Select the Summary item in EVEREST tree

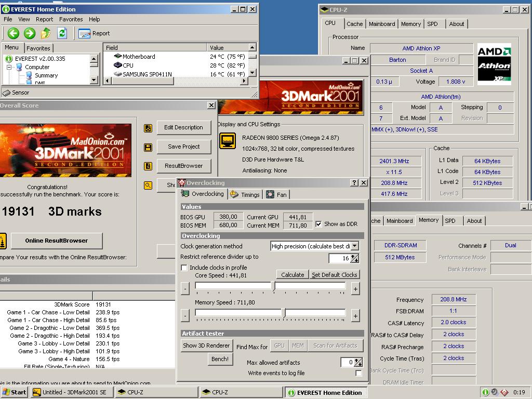click(x=46, y=75)
